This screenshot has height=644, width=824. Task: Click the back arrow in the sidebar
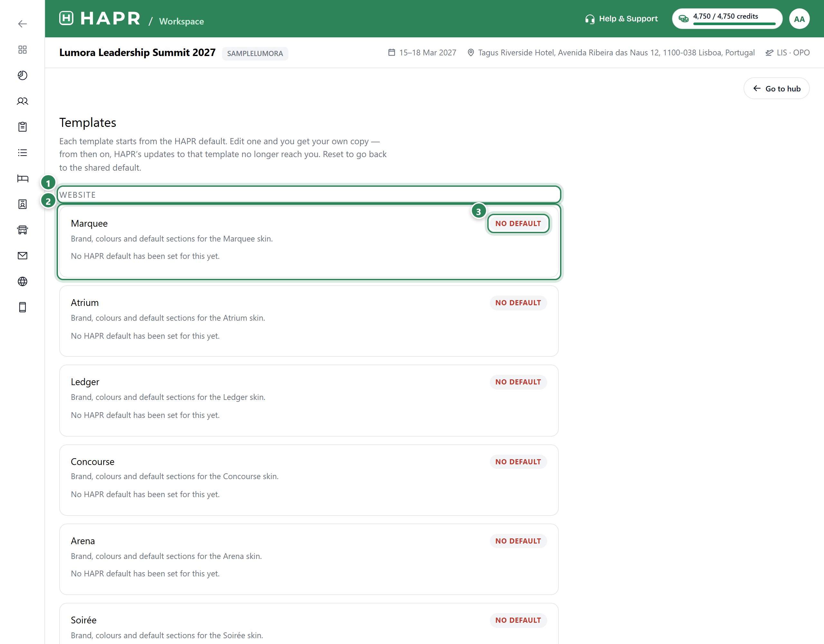(x=23, y=24)
